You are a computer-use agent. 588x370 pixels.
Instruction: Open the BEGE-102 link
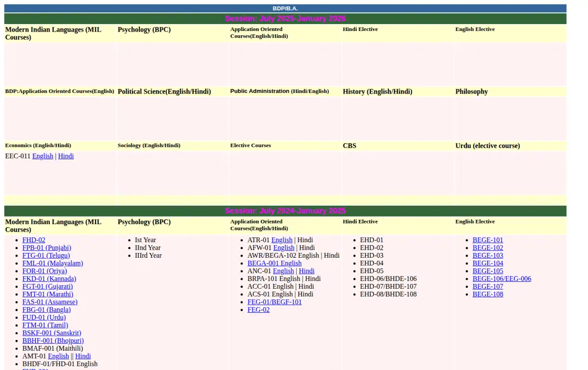pos(488,248)
